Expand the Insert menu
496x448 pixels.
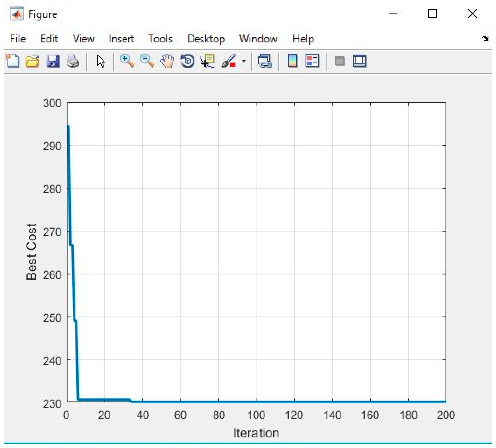(121, 39)
